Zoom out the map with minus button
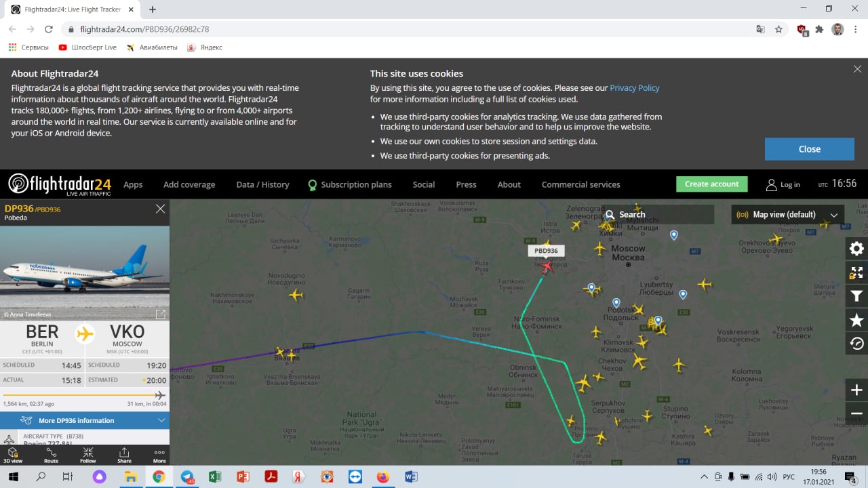This screenshot has width=868, height=488. click(856, 413)
